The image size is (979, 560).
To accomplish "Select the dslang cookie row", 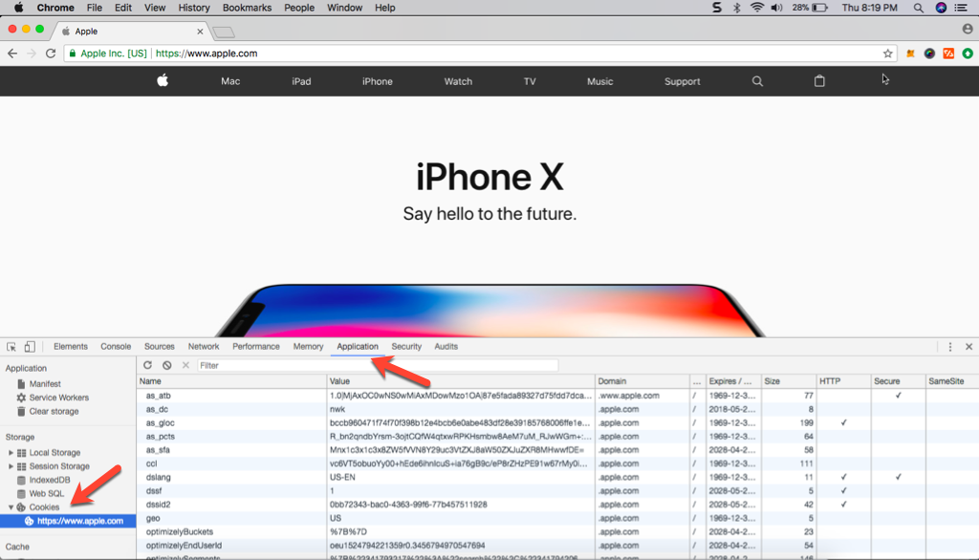I will (x=557, y=477).
